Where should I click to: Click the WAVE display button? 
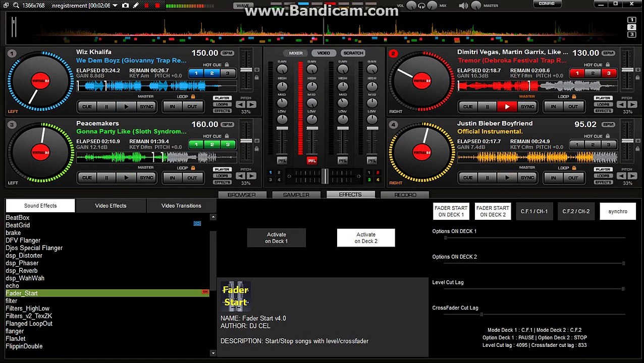[243, 6]
